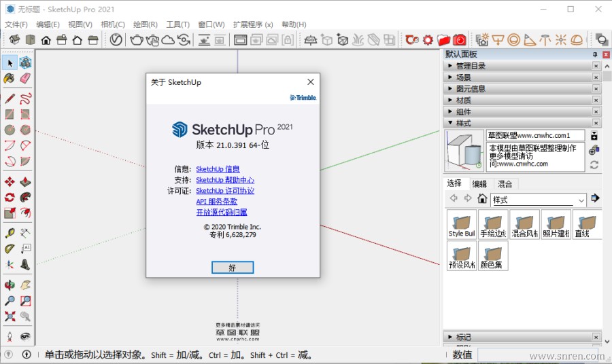This screenshot has height=364, width=612.
Task: Choose the Zoom Window tool
Action: click(25, 300)
